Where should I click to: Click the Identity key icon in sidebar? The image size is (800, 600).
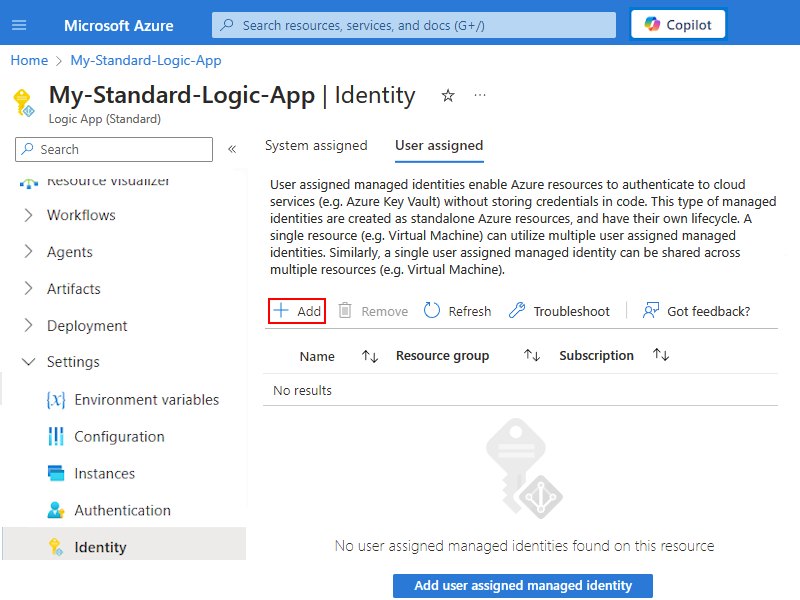pyautogui.click(x=56, y=547)
